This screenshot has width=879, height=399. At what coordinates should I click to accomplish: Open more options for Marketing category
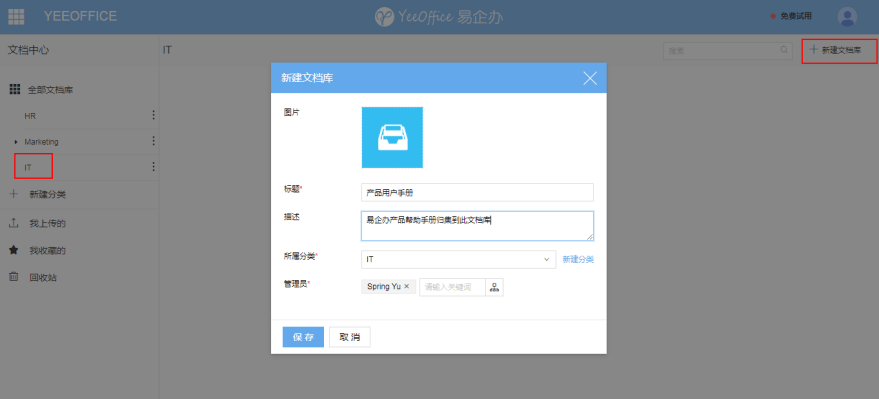coord(153,141)
